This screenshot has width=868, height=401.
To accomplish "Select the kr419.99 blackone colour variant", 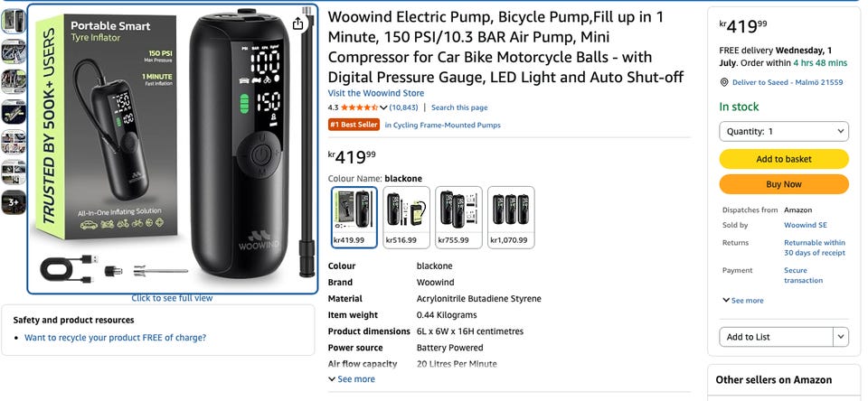I will pyautogui.click(x=354, y=217).
